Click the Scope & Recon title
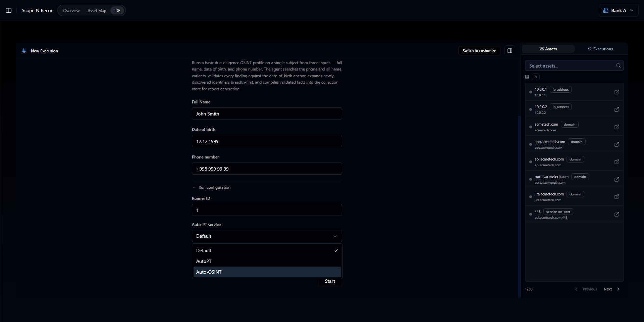Image resolution: width=644 pixels, height=322 pixels. point(38,10)
